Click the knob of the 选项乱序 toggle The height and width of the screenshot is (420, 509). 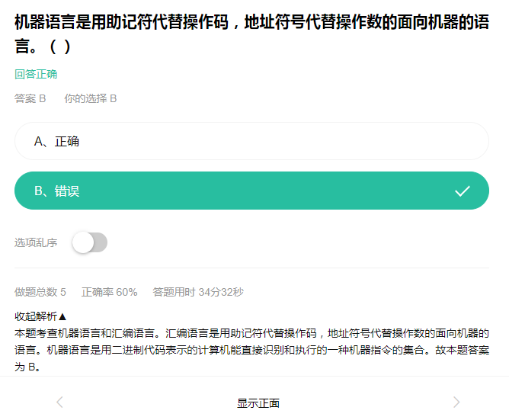(x=83, y=242)
